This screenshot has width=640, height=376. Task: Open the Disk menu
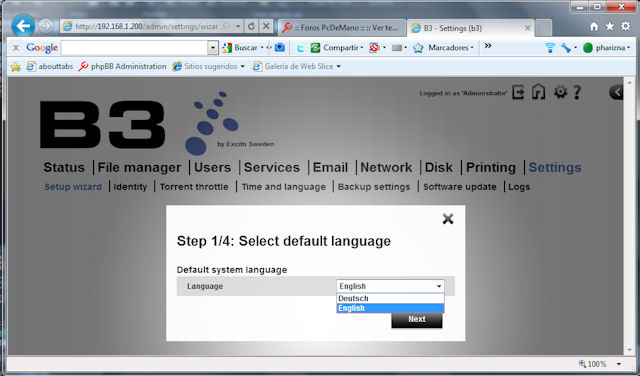(439, 167)
